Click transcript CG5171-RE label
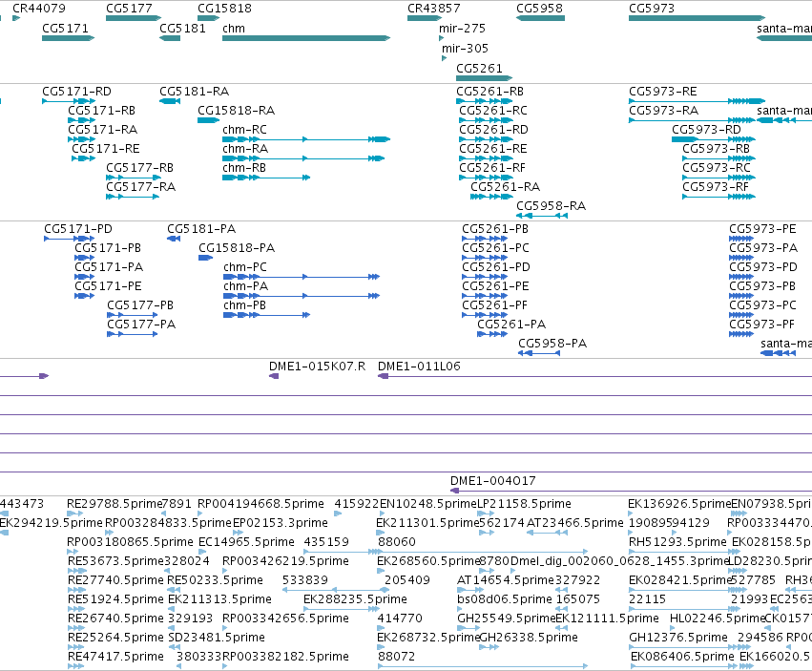Image resolution: width=812 pixels, height=671 pixels. 106,149
